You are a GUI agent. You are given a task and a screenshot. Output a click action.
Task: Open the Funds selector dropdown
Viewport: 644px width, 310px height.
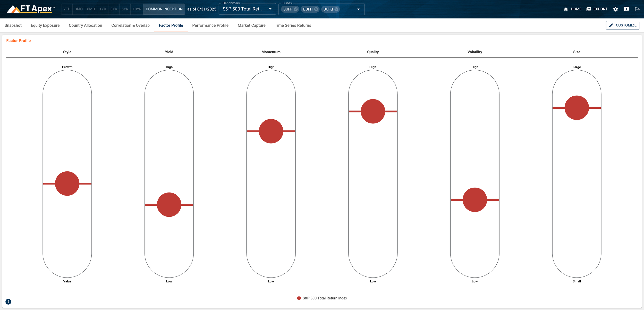pos(359,9)
